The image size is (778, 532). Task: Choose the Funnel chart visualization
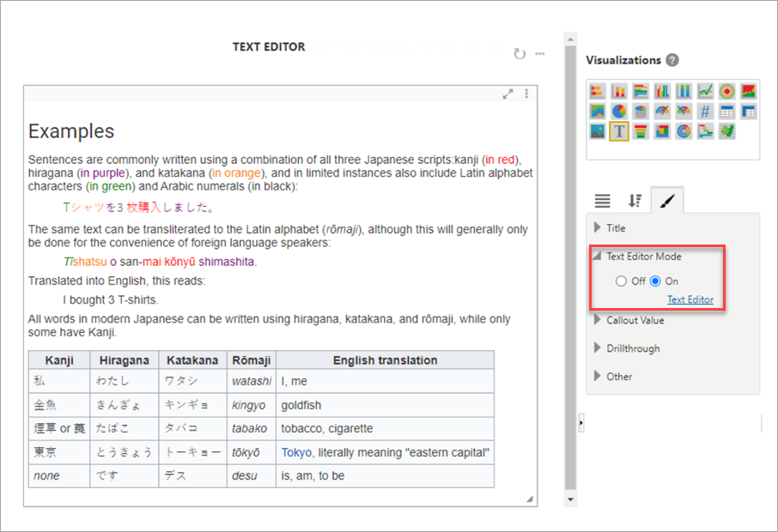click(640, 131)
